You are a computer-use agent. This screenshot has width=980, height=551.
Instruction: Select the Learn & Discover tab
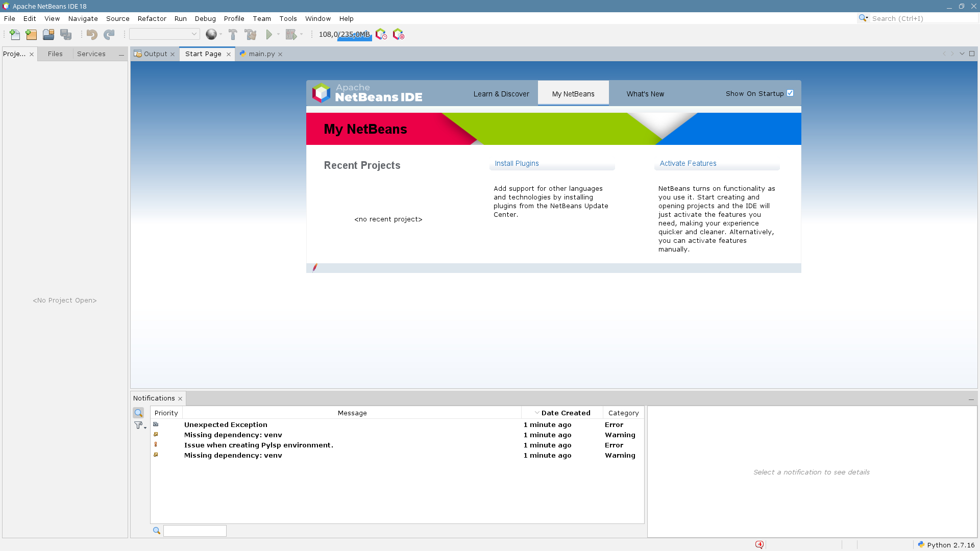501,94
